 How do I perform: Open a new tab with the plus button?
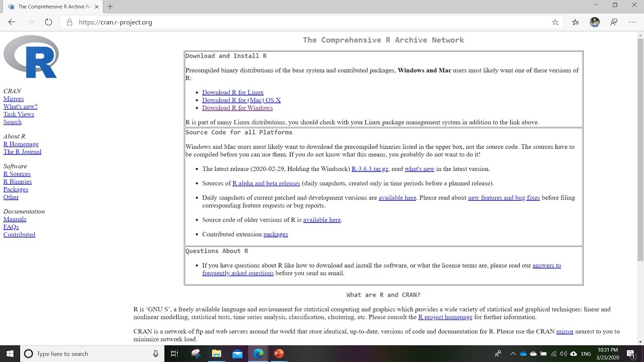pyautogui.click(x=110, y=7)
